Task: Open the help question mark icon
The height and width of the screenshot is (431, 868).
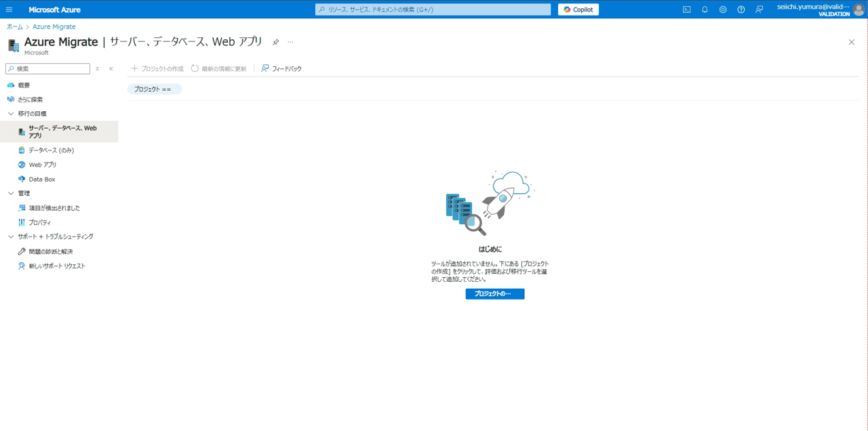Action: [741, 9]
